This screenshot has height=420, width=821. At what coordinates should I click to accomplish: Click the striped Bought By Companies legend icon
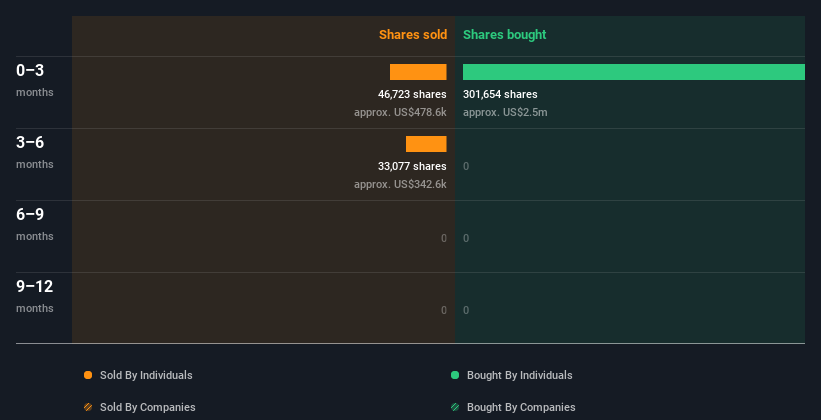click(x=455, y=407)
